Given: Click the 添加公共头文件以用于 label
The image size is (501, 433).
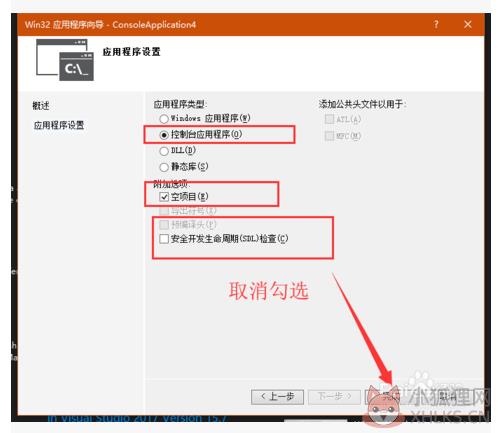Looking at the screenshot, I should (x=362, y=104).
